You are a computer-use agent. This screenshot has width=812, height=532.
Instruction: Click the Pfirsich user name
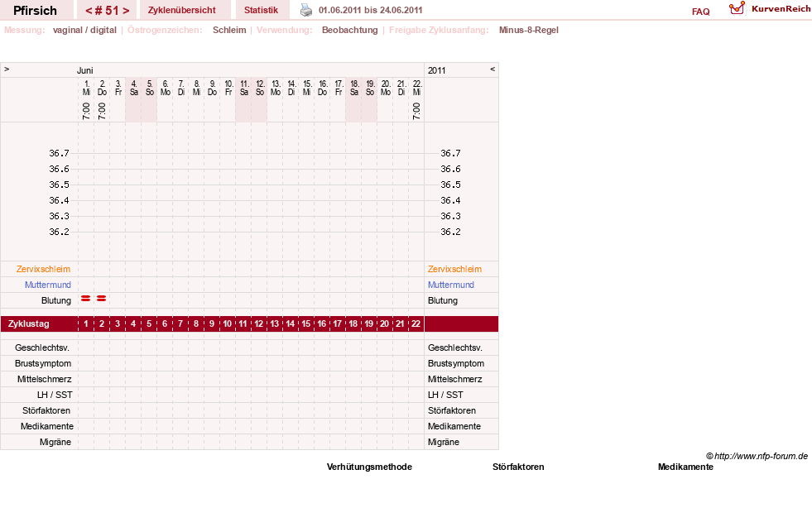coord(35,11)
